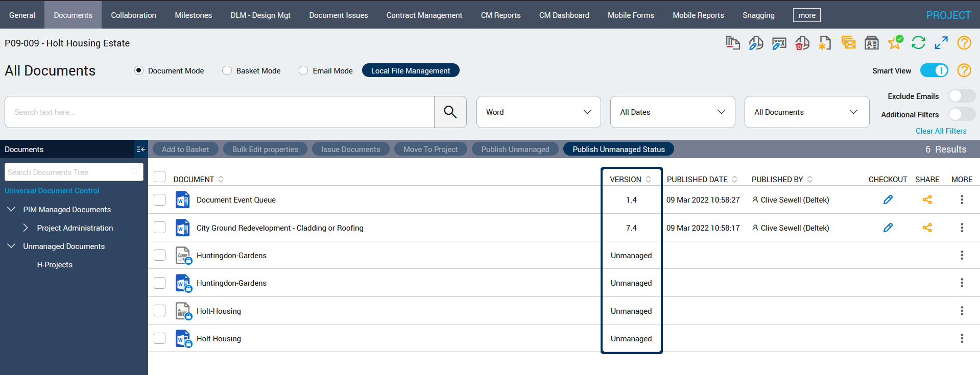Tick checkbox for City Ground Redevelopment row
Viewport: 980px width, 375px height.
[x=160, y=228]
